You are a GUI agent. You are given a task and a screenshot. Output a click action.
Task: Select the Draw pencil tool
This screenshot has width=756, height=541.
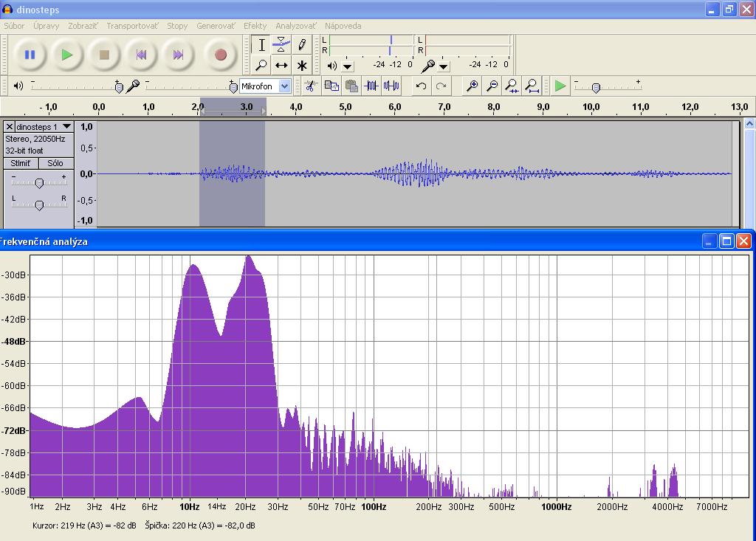(302, 45)
